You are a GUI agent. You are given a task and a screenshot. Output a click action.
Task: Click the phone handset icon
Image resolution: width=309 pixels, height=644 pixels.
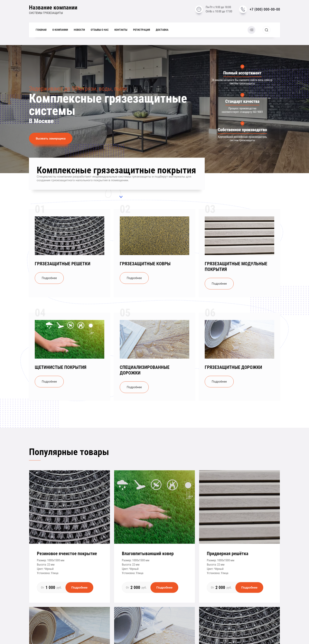tap(243, 9)
